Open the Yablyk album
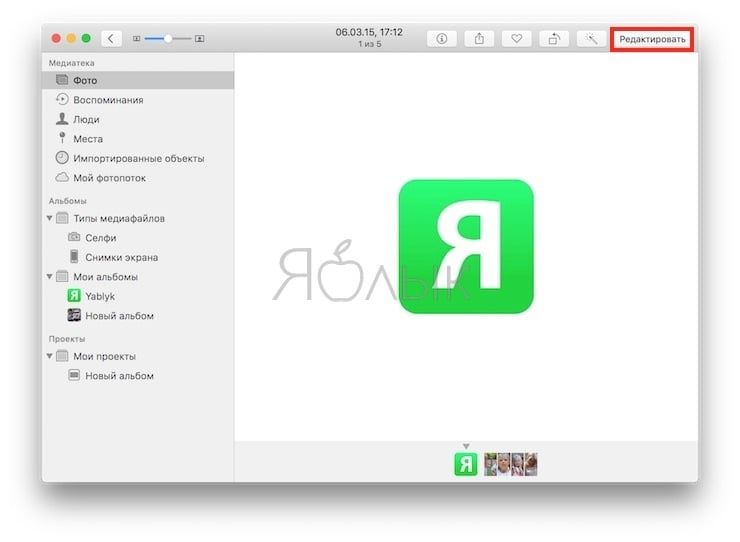The height and width of the screenshot is (542, 740). tap(138, 296)
